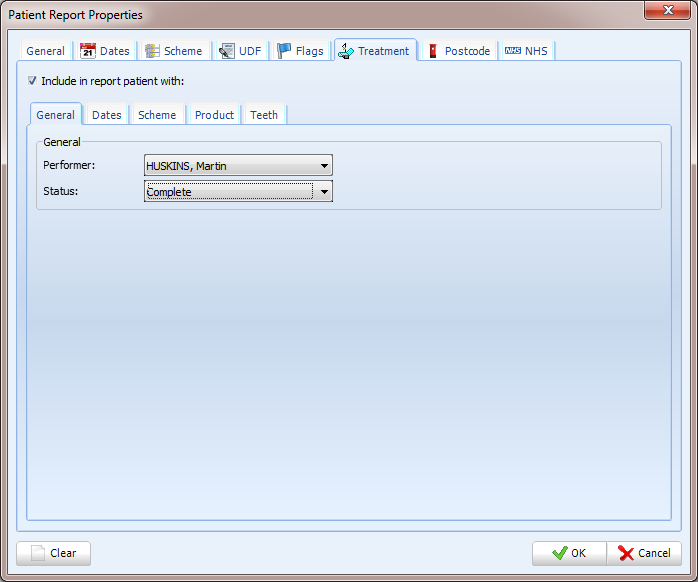Image resolution: width=698 pixels, height=582 pixels.
Task: Click the 'Performer:' label
Action: pos(69,165)
